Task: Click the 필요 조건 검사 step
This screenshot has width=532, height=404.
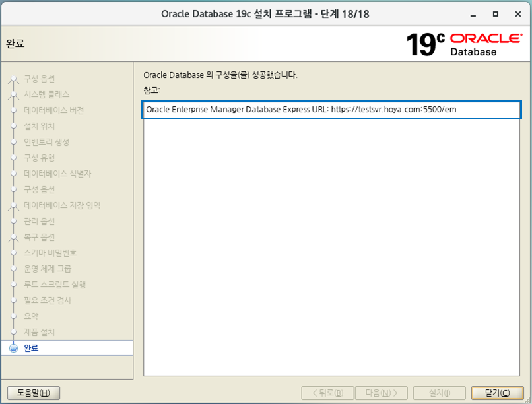Action: point(48,300)
